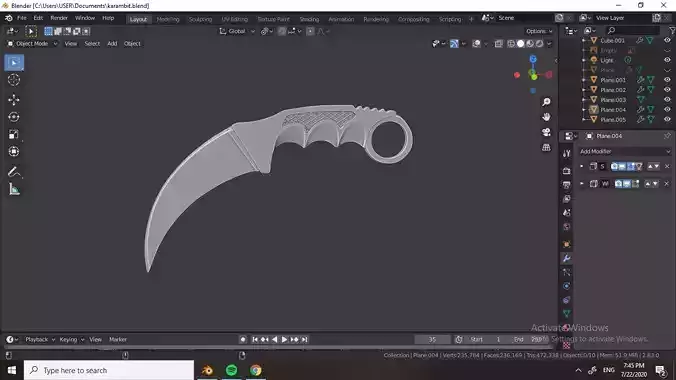Toggle visibility of Plane.002
Screen dimensions: 676x380
667,90
